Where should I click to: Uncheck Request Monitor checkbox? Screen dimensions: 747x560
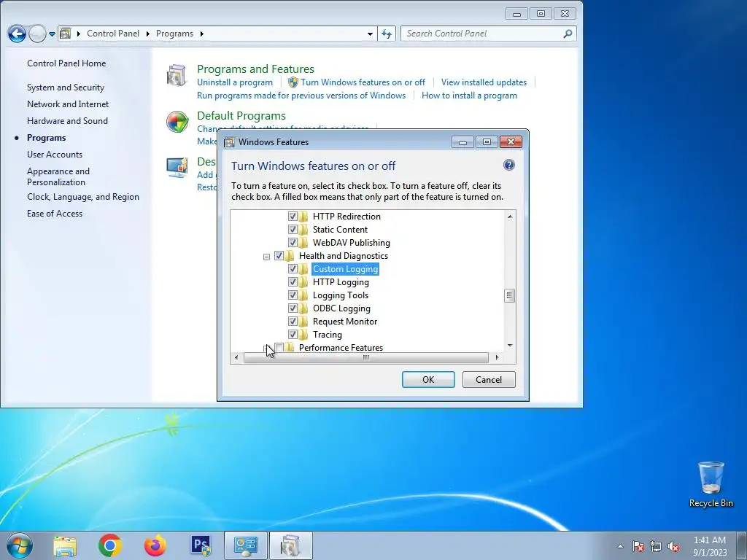coord(293,322)
